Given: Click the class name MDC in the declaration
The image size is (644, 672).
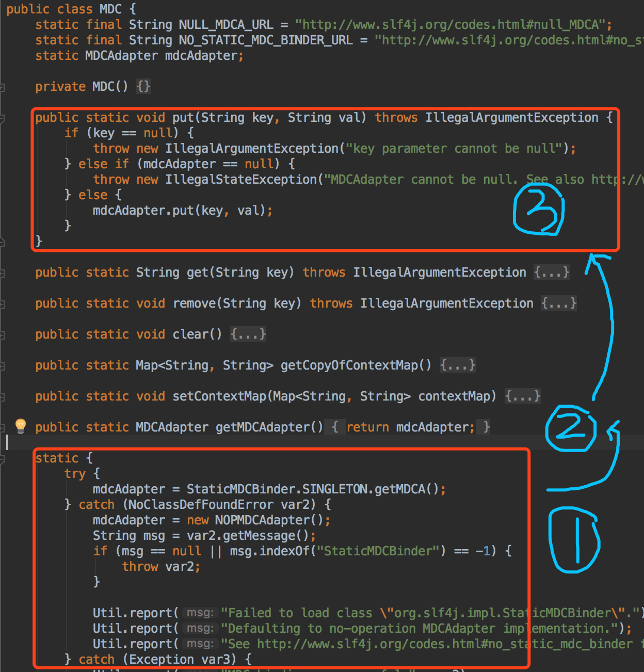Looking at the screenshot, I should (x=110, y=9).
